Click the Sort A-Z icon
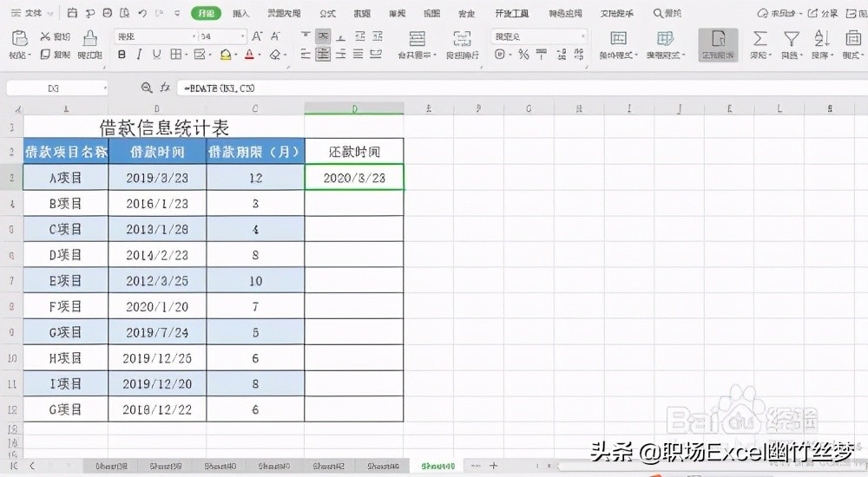 (x=821, y=38)
